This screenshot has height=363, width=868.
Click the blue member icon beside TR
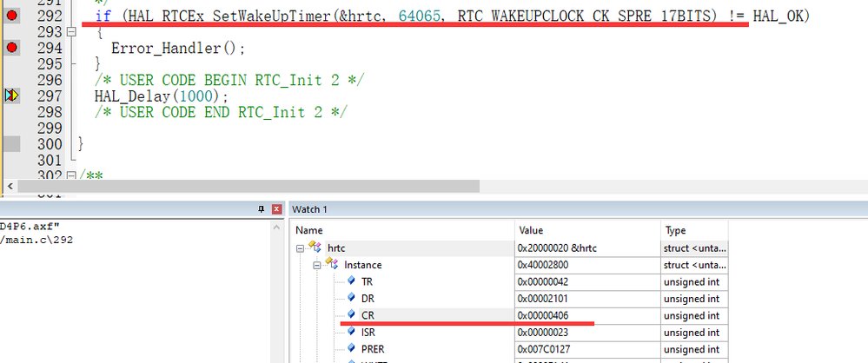351,281
